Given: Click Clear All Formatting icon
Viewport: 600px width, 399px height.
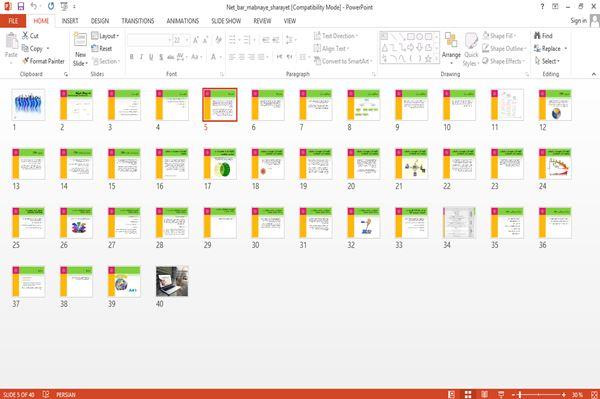Looking at the screenshot, I should [218, 40].
